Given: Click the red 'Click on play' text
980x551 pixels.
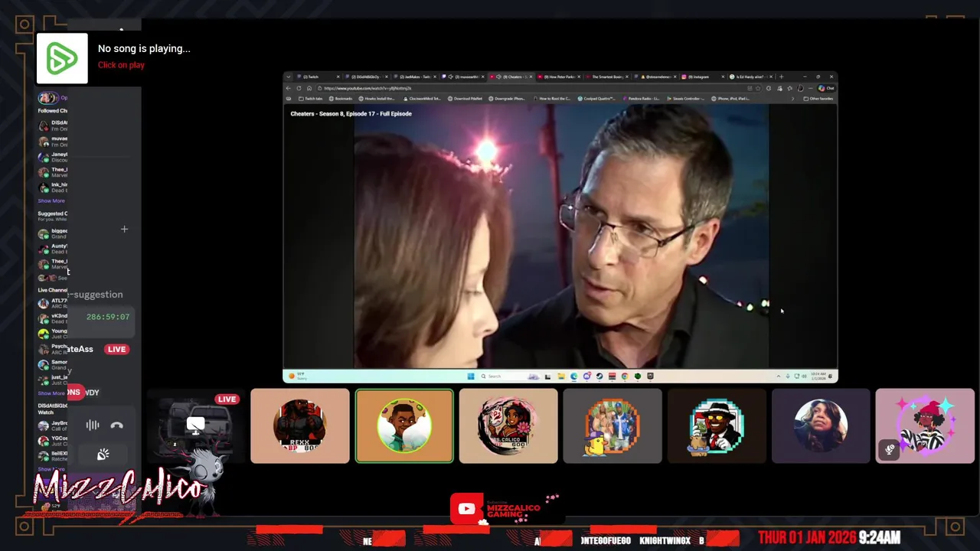Looking at the screenshot, I should click(x=121, y=65).
